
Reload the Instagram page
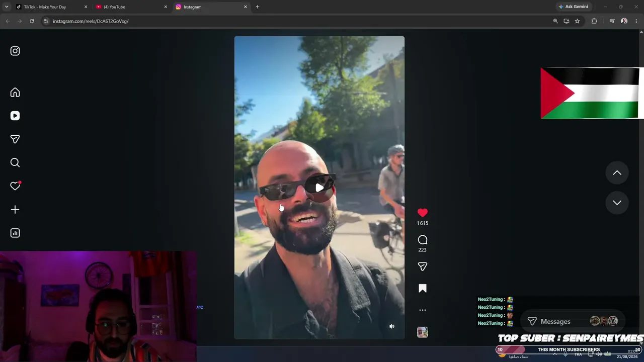click(32, 21)
